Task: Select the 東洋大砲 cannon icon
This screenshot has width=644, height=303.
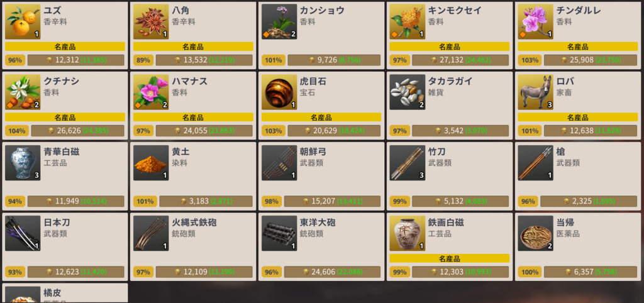Action: coord(279,233)
